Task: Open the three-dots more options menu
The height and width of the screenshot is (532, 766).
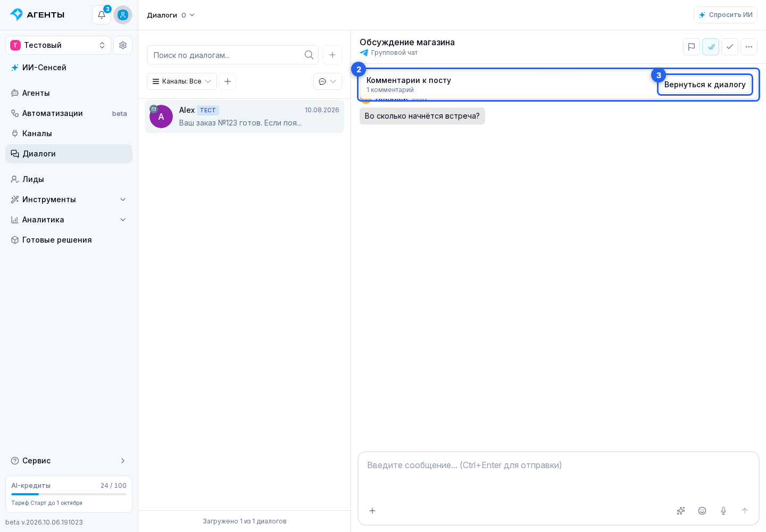Action: coord(749,47)
